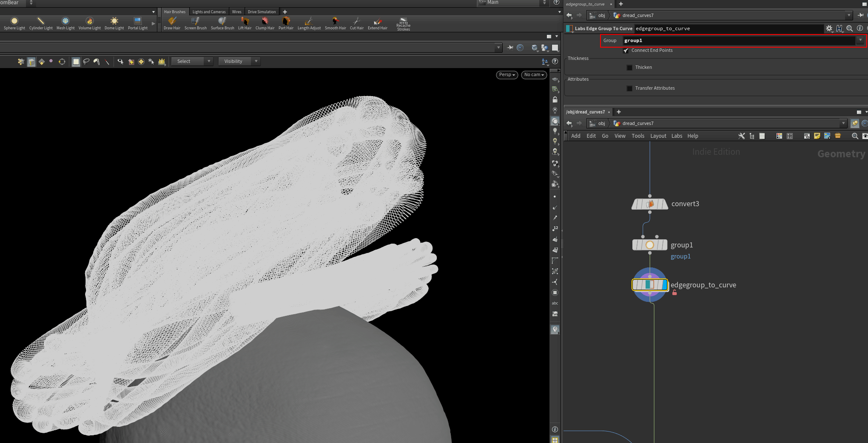868x443 pixels.
Task: Choose the Portal Light shelf tool
Action: pyautogui.click(x=138, y=23)
